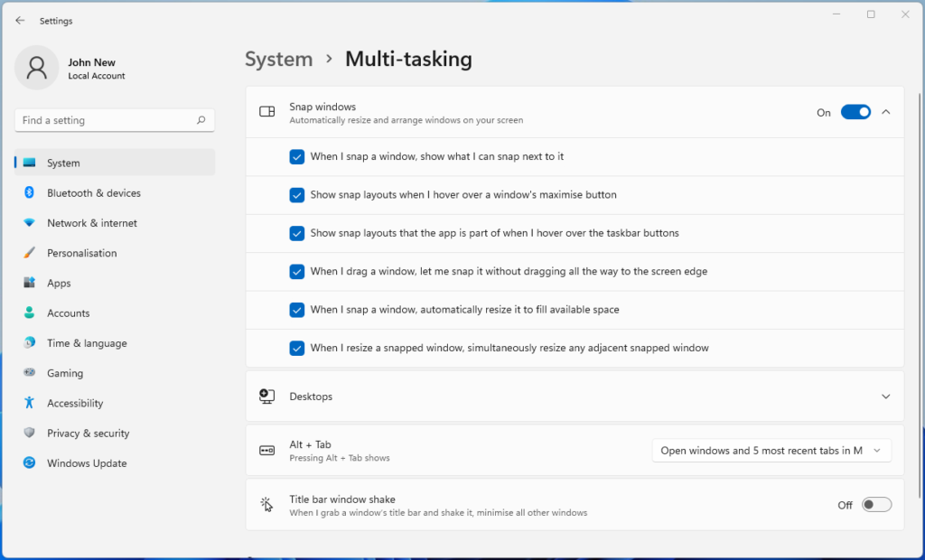Click the Title bar window shake icon
The height and width of the screenshot is (560, 925).
point(266,504)
